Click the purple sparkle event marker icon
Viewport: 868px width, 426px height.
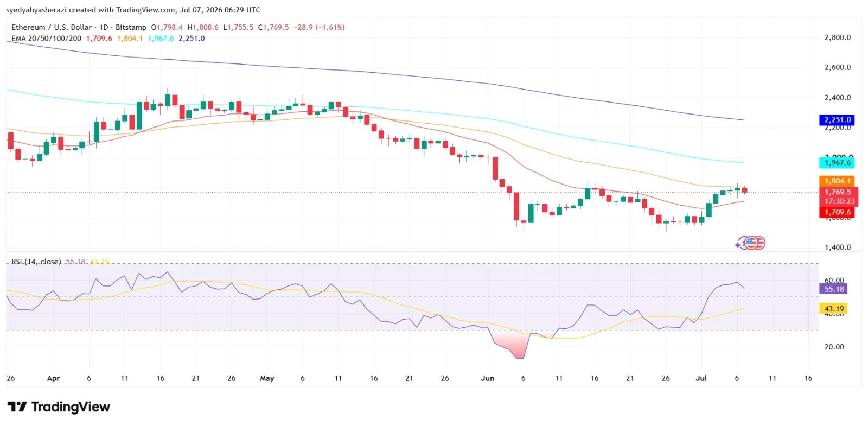[x=738, y=245]
